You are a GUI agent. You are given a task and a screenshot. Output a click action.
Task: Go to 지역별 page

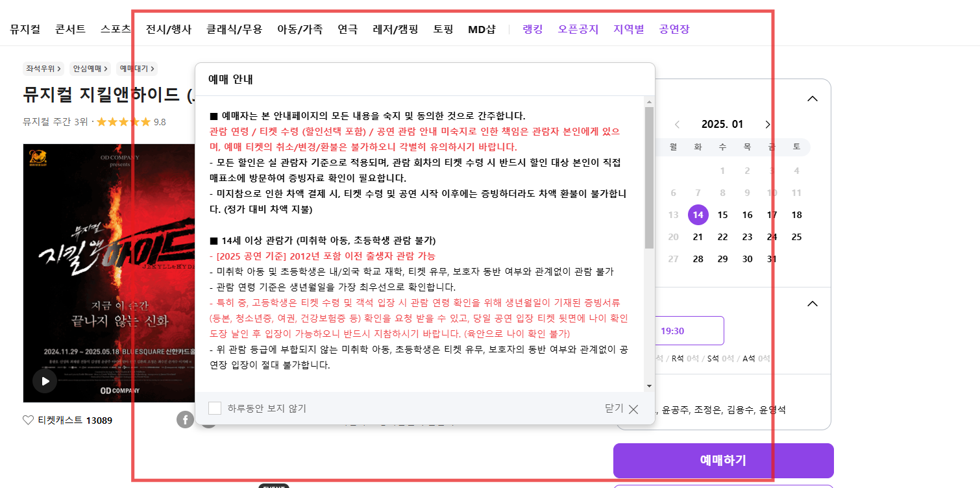coord(629,29)
